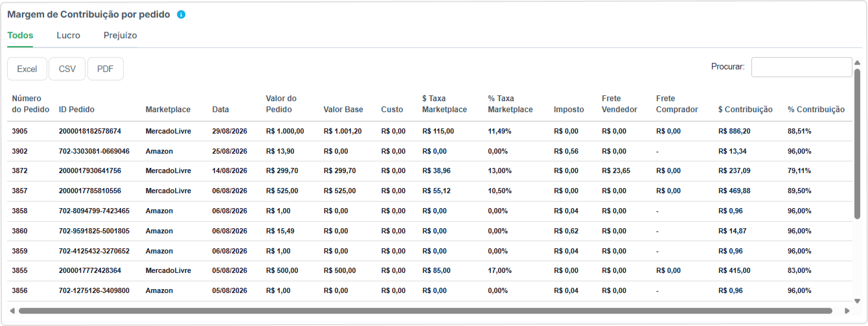Click order ID 702-1275126-3409800

(x=95, y=290)
